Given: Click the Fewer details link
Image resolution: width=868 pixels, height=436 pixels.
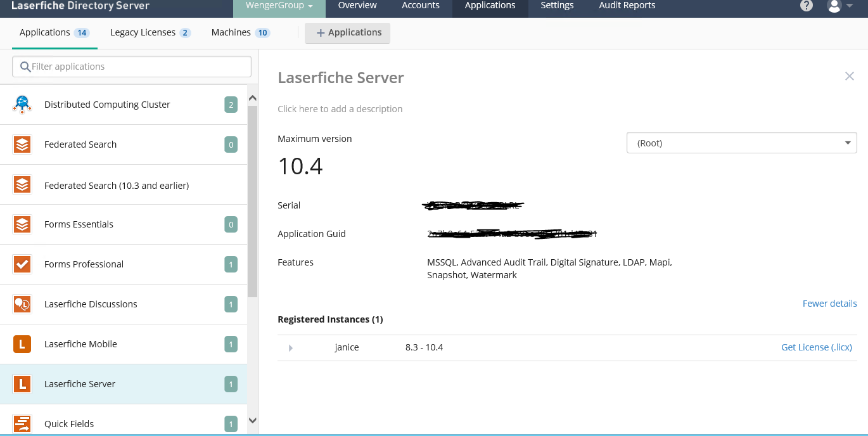Looking at the screenshot, I should pos(829,304).
